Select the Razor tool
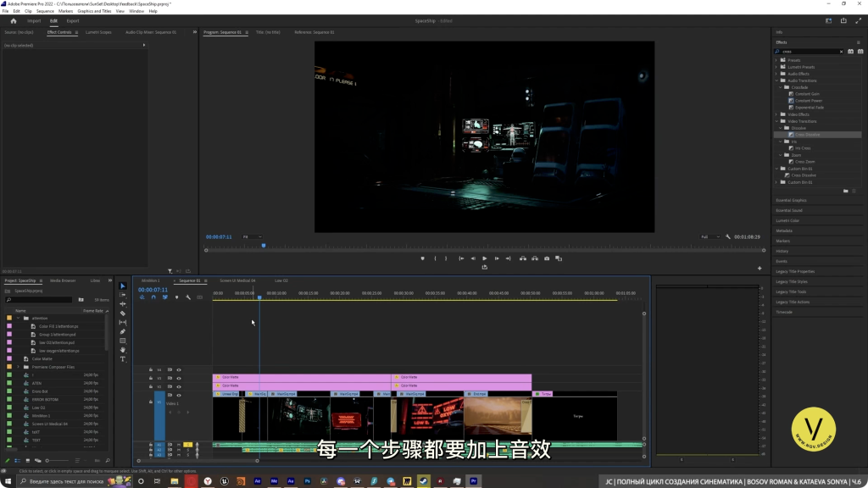The image size is (868, 488). coord(123,313)
